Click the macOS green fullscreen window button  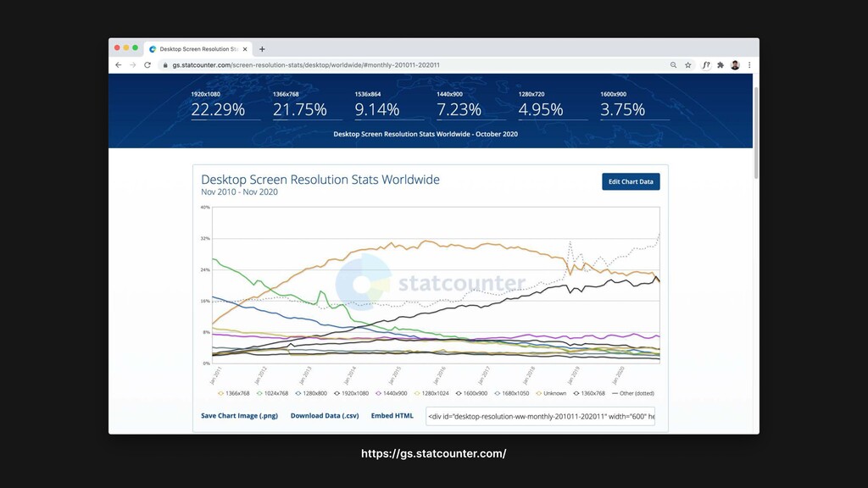click(x=135, y=48)
